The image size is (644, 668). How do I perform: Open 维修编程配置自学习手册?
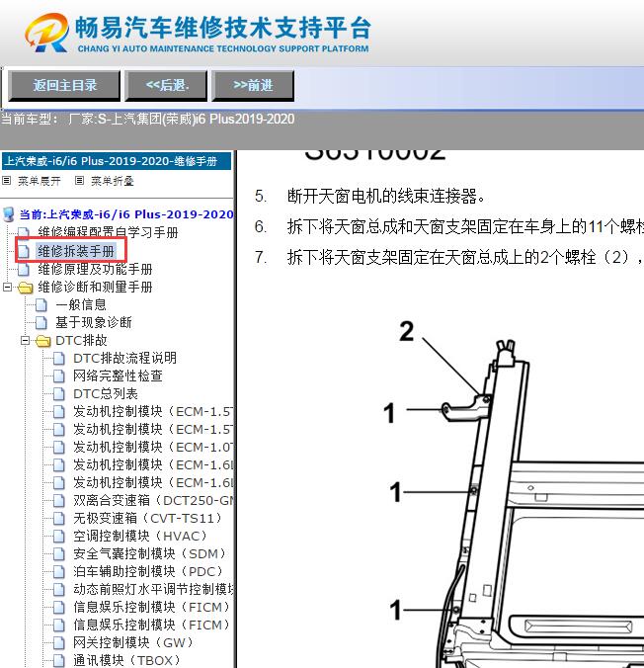[x=108, y=232]
